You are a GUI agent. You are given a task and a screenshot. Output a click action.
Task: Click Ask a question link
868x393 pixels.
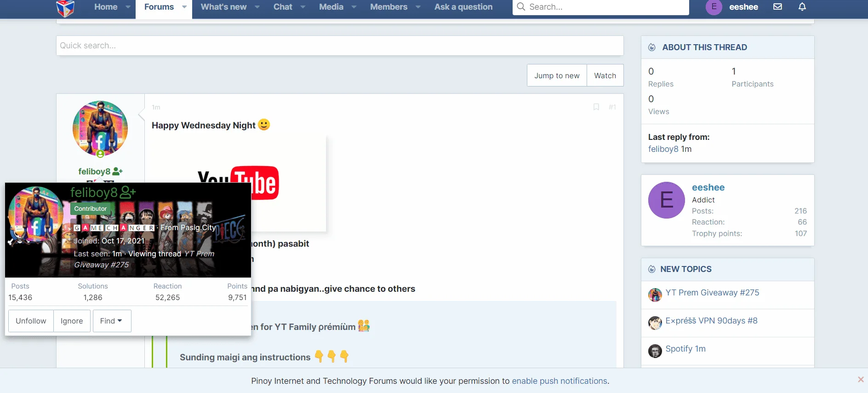463,7
